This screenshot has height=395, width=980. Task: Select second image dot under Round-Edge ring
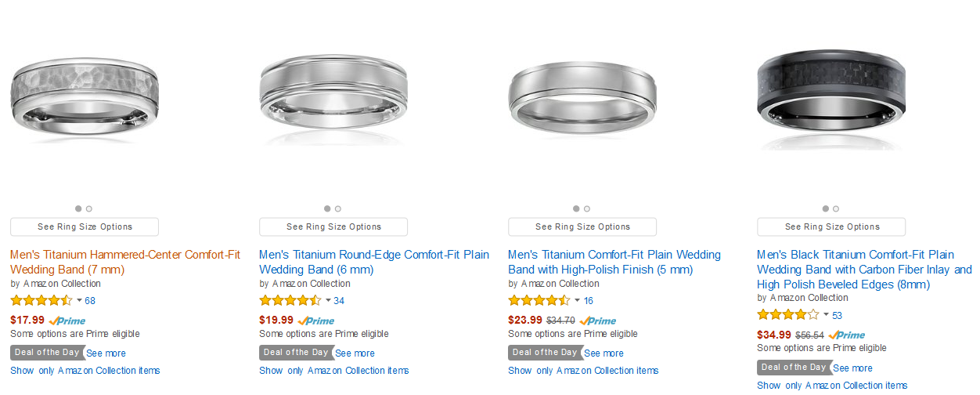click(x=338, y=208)
